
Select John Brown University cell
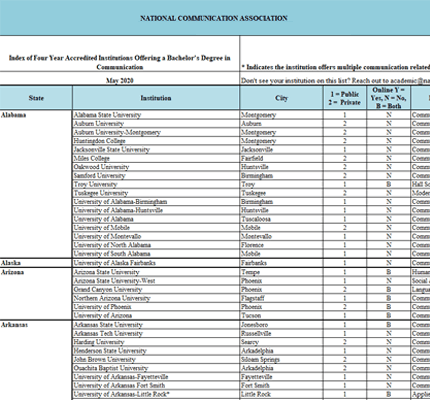[156, 359]
